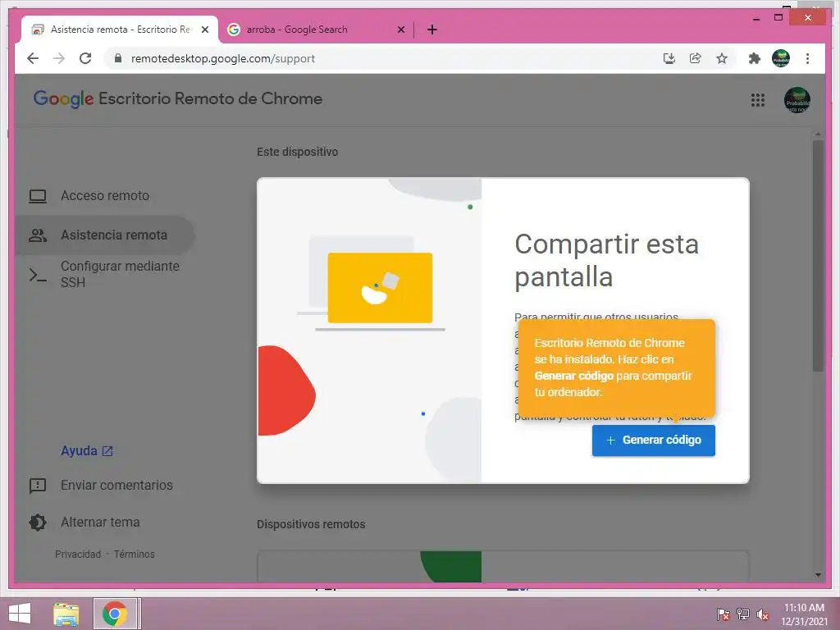The width and height of the screenshot is (840, 630).
Task: Open Configurar mediante SSH
Action: (x=105, y=274)
